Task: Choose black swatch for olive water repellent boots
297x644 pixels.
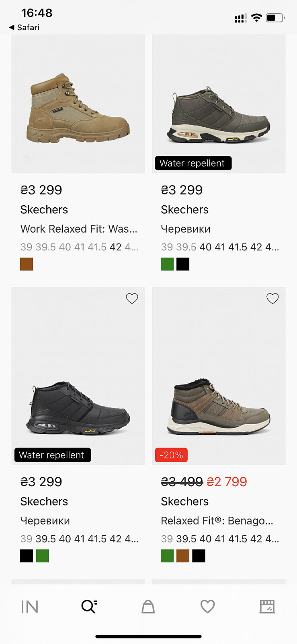Action: [x=183, y=264]
